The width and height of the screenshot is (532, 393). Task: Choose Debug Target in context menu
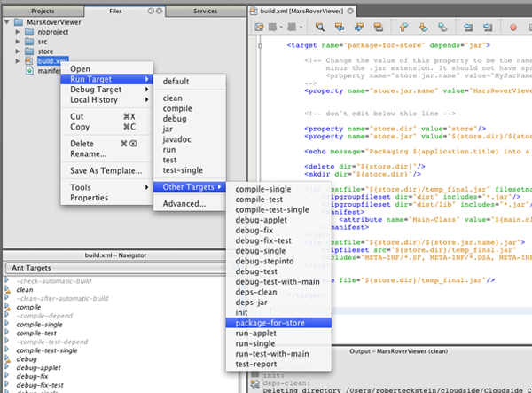(97, 90)
